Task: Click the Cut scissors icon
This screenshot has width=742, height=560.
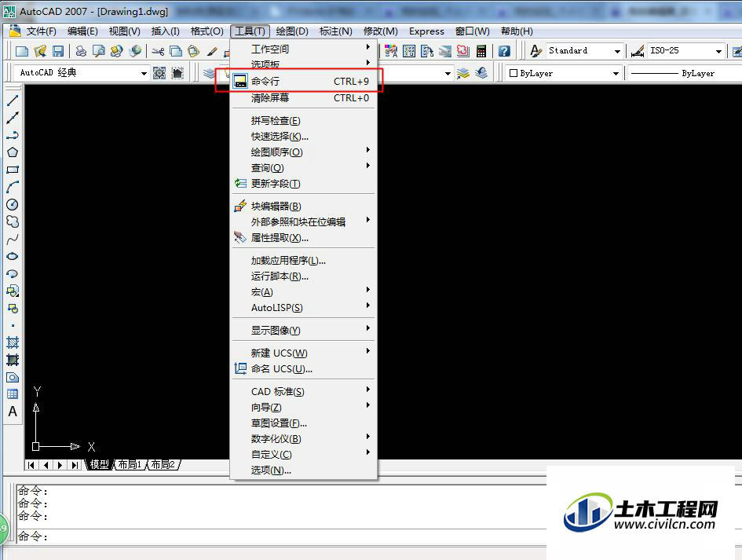Action: pyautogui.click(x=158, y=50)
